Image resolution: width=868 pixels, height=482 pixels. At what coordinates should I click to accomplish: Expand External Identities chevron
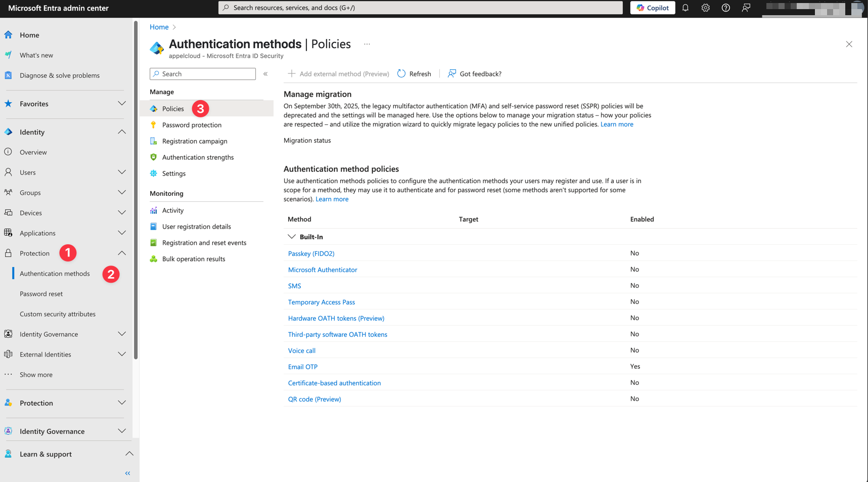(x=122, y=355)
